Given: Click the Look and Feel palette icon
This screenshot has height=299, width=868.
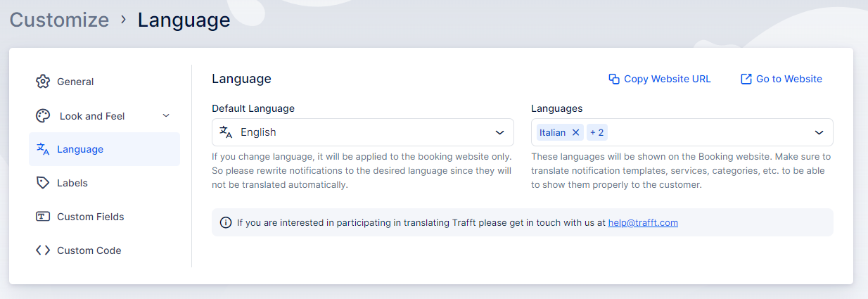Looking at the screenshot, I should pyautogui.click(x=43, y=116).
